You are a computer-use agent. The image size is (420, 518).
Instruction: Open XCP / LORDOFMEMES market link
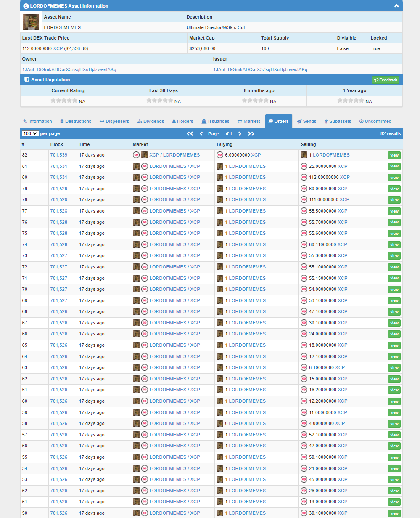(174, 155)
